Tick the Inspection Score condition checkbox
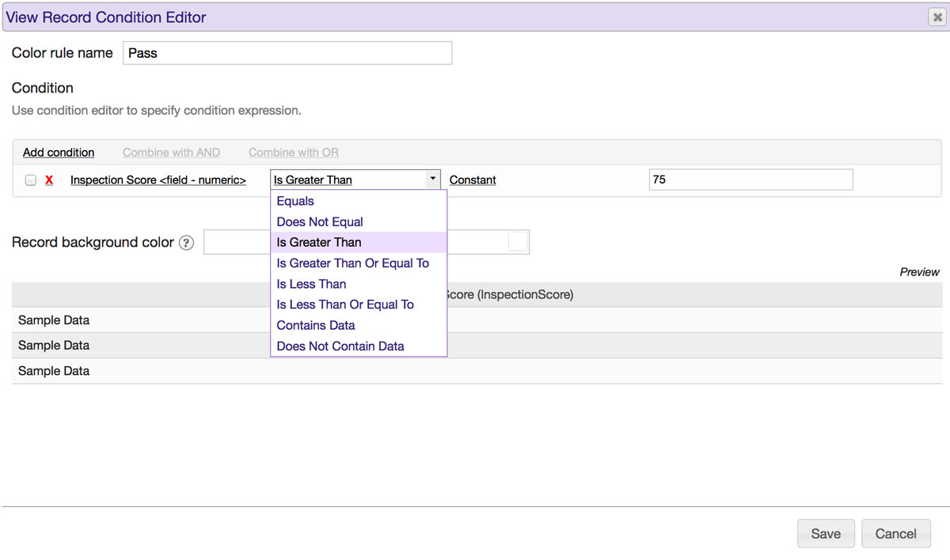 [x=31, y=180]
